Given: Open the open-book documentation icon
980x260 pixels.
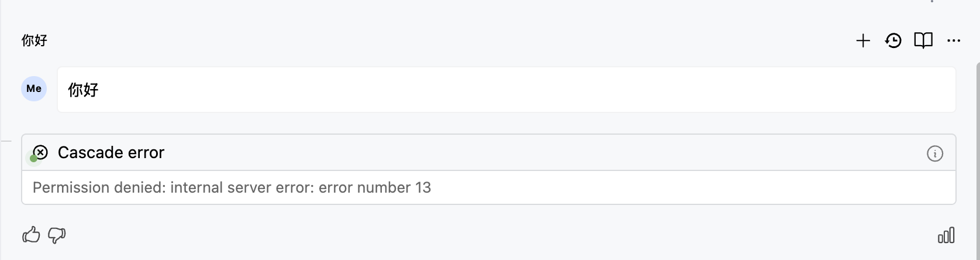Looking at the screenshot, I should (x=923, y=40).
